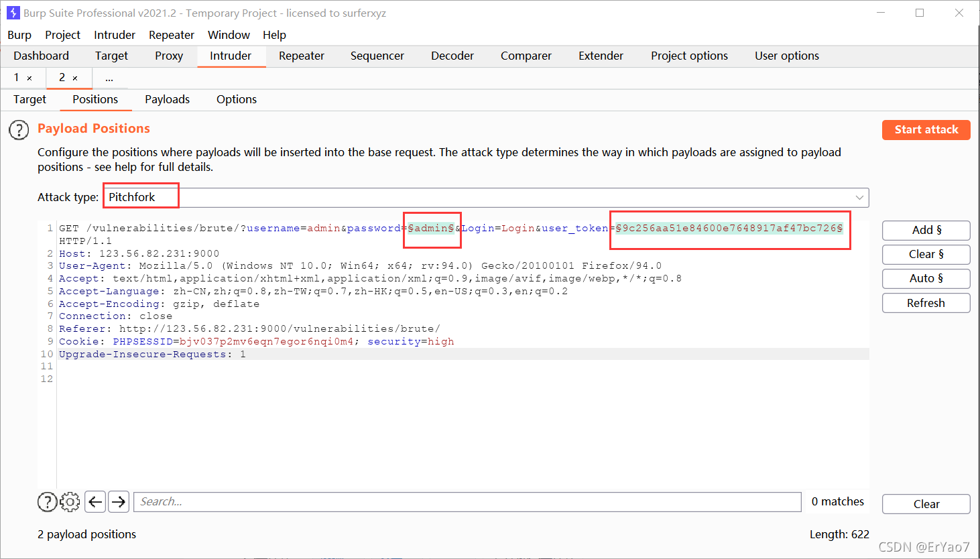Click the Referer header line
Viewport: 980px width, 559px height.
249,329
